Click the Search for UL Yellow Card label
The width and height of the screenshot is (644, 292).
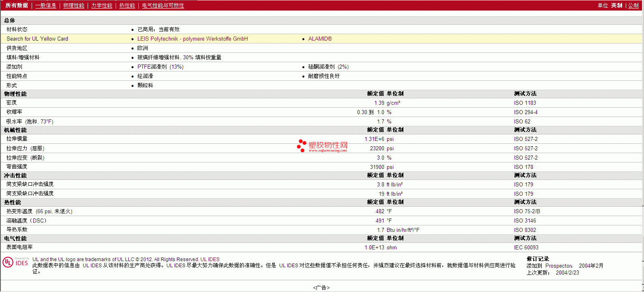37,39
